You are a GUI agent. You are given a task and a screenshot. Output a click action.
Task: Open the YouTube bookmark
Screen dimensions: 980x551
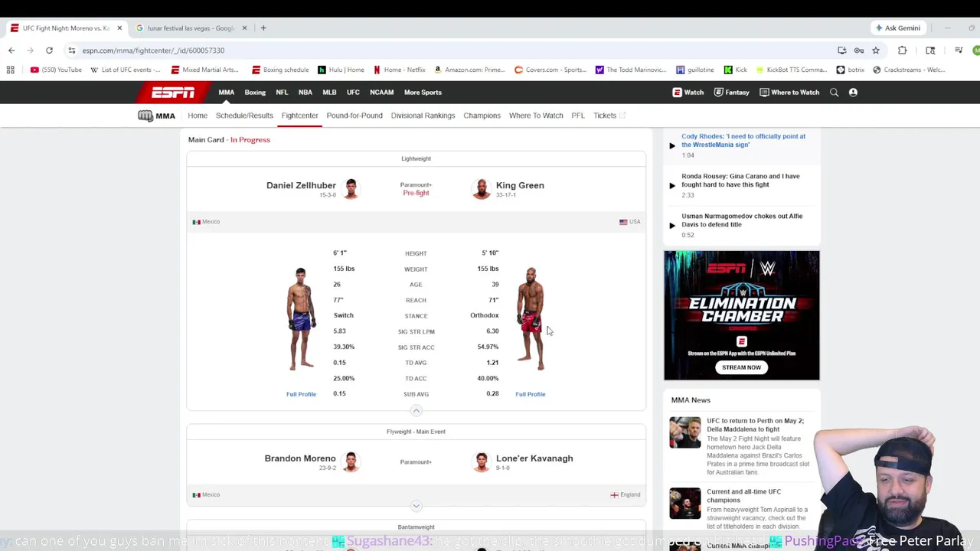(x=56, y=70)
